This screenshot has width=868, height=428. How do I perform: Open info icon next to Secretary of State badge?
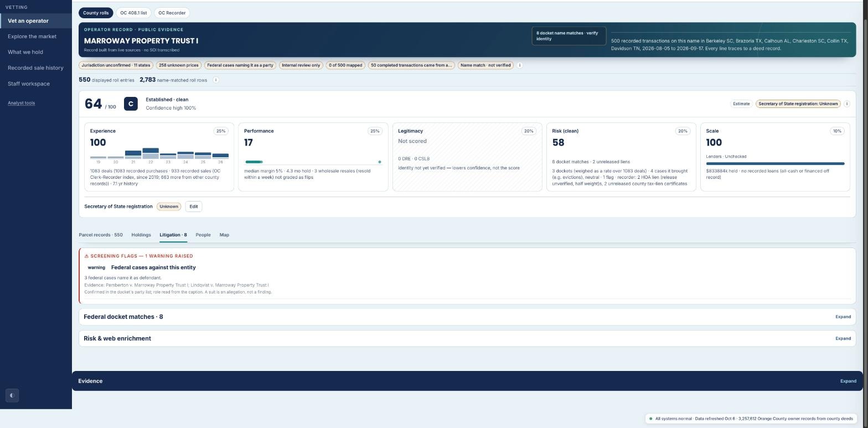[x=846, y=104]
